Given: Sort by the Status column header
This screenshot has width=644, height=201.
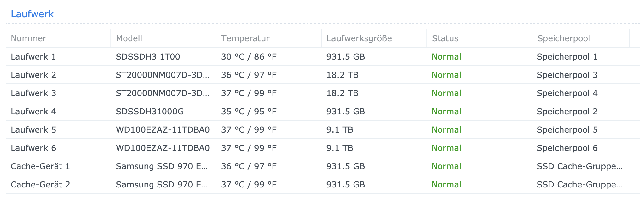Looking at the screenshot, I should 445,38.
